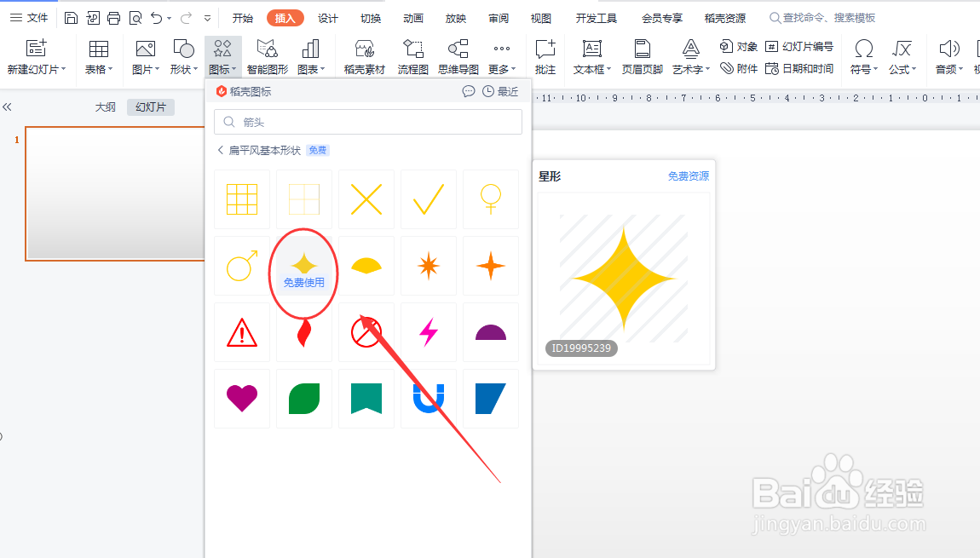This screenshot has height=558, width=980.
Task: Click the print preview icon
Action: [x=135, y=18]
